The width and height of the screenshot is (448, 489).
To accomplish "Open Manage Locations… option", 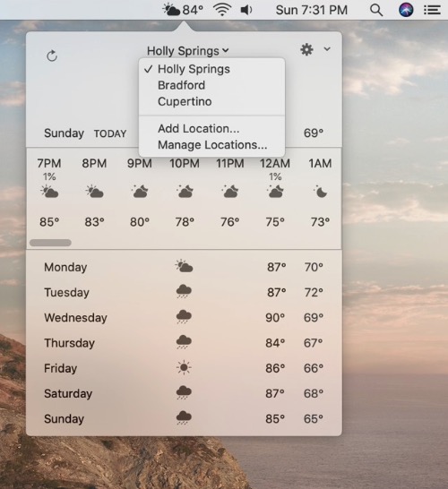I will (x=211, y=145).
